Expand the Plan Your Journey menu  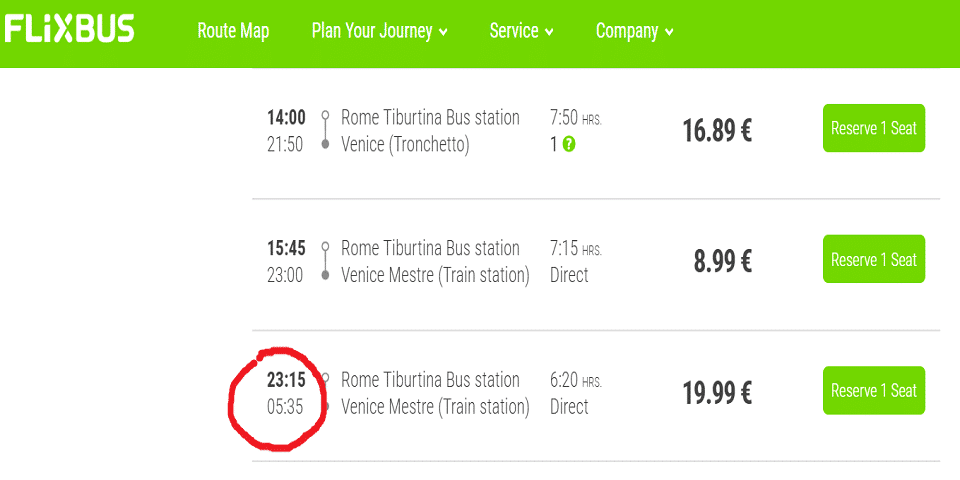coord(380,31)
